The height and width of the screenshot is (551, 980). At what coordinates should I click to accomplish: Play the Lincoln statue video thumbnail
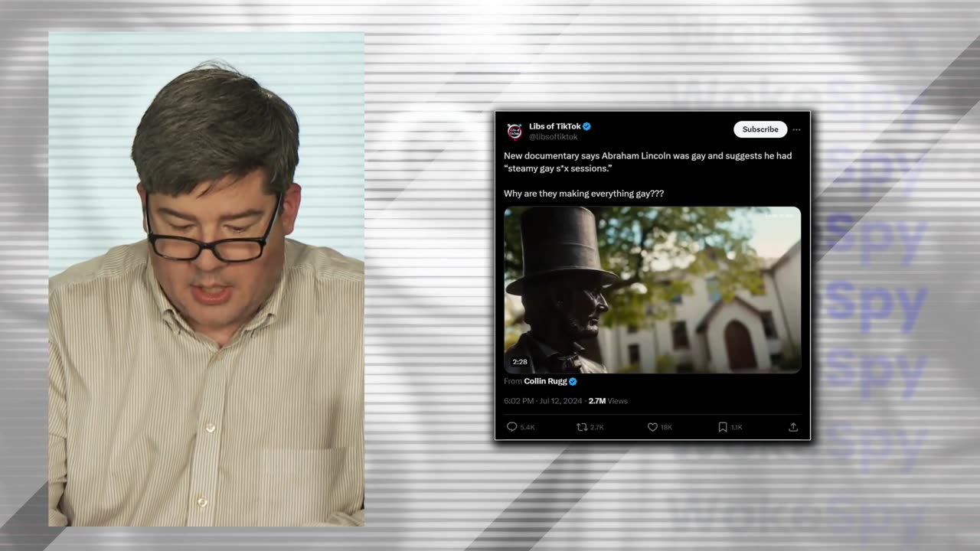point(652,290)
